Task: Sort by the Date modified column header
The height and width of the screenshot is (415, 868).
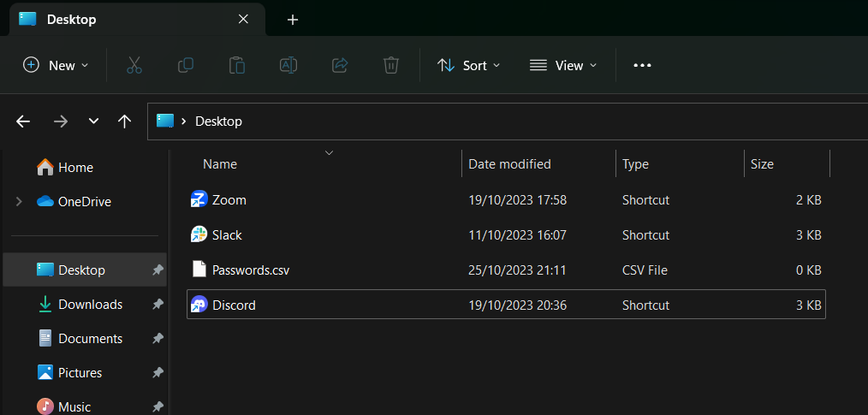Action: (509, 164)
